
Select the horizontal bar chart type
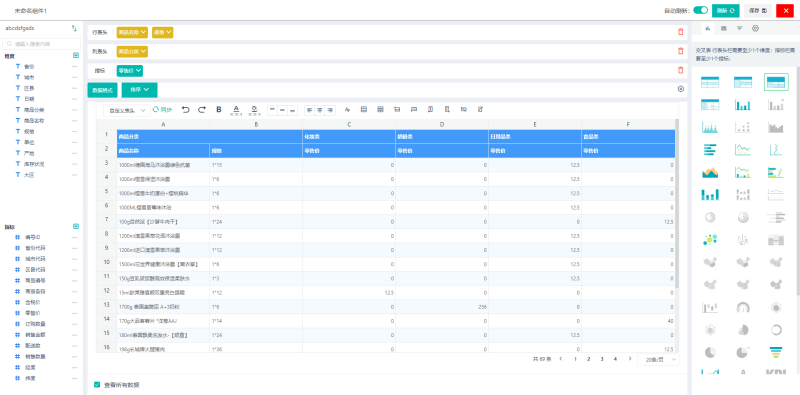[710, 150]
